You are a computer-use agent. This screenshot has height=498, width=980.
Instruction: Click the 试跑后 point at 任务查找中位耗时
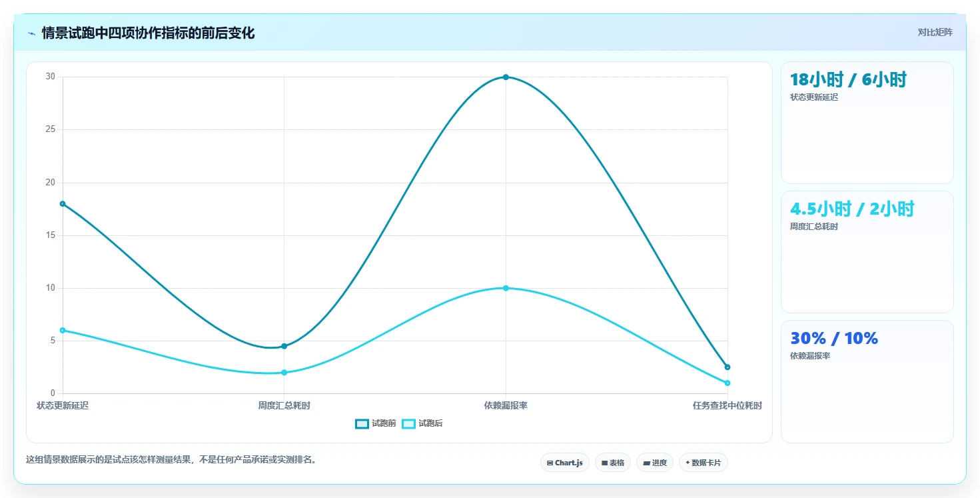pyautogui.click(x=728, y=383)
